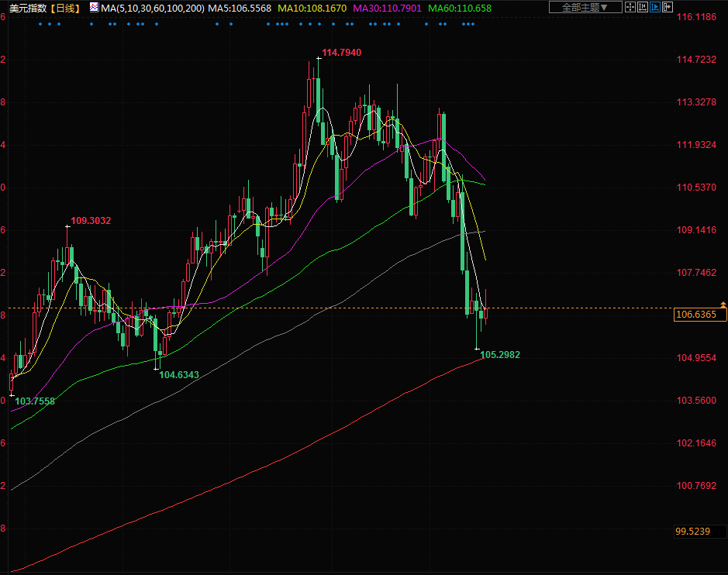Click the current price tag 106.6365
The image size is (728, 575).
tap(700, 315)
